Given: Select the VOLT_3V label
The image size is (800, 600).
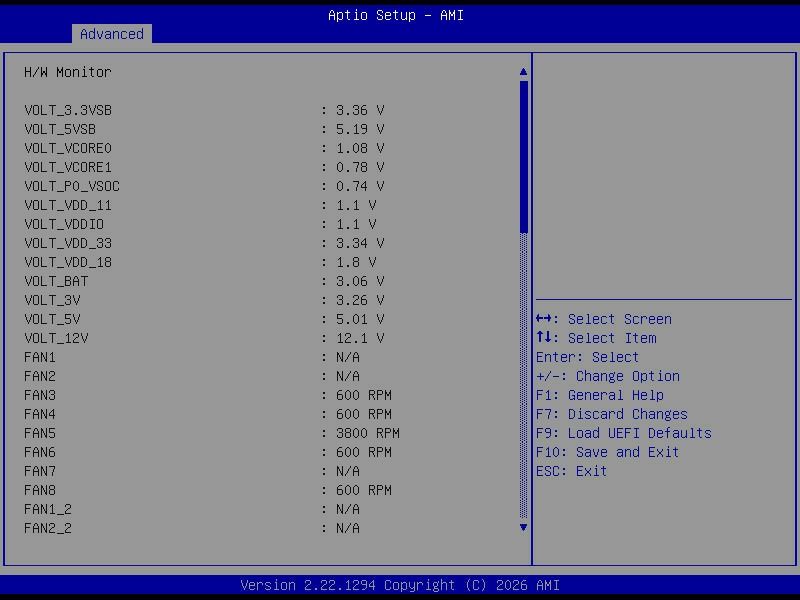Looking at the screenshot, I should [52, 300].
